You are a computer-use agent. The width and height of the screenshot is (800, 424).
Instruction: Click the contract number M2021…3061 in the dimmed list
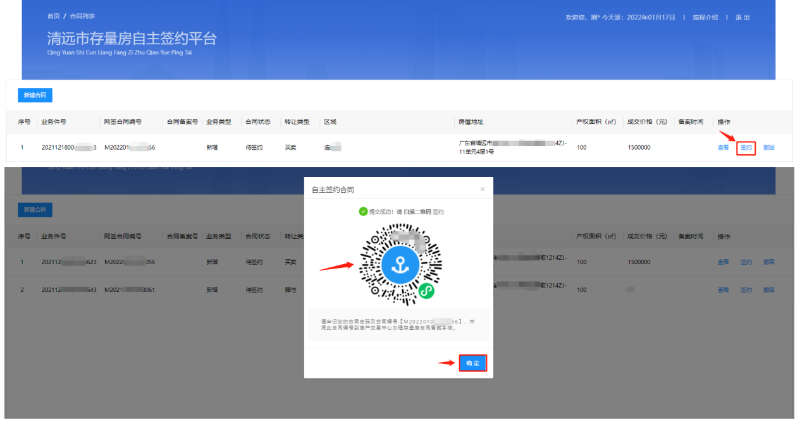coord(130,290)
